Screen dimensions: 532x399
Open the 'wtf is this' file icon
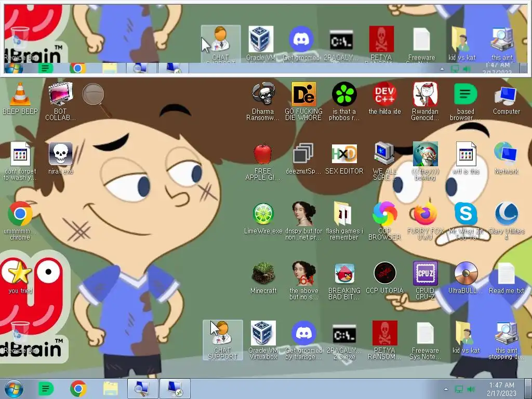(465, 158)
